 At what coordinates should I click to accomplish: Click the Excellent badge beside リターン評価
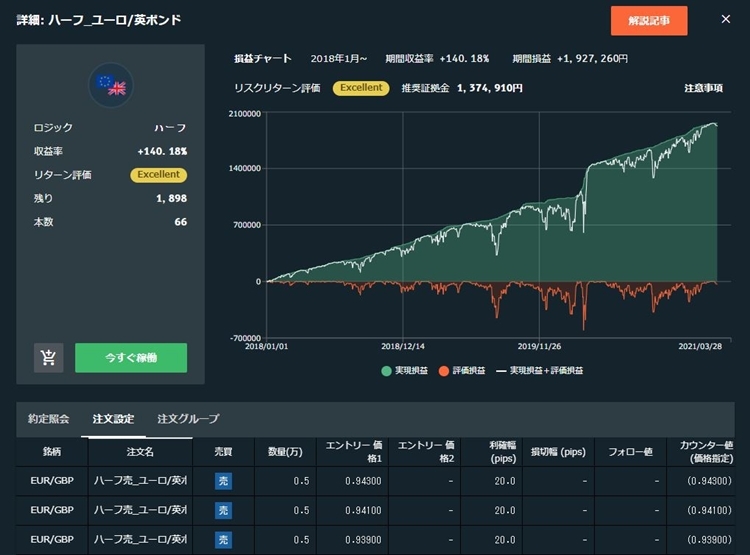click(158, 175)
